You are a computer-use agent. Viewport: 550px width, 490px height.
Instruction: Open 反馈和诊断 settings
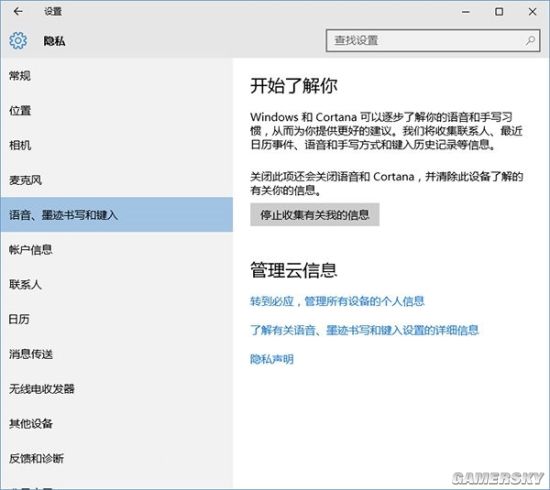[x=116, y=458]
